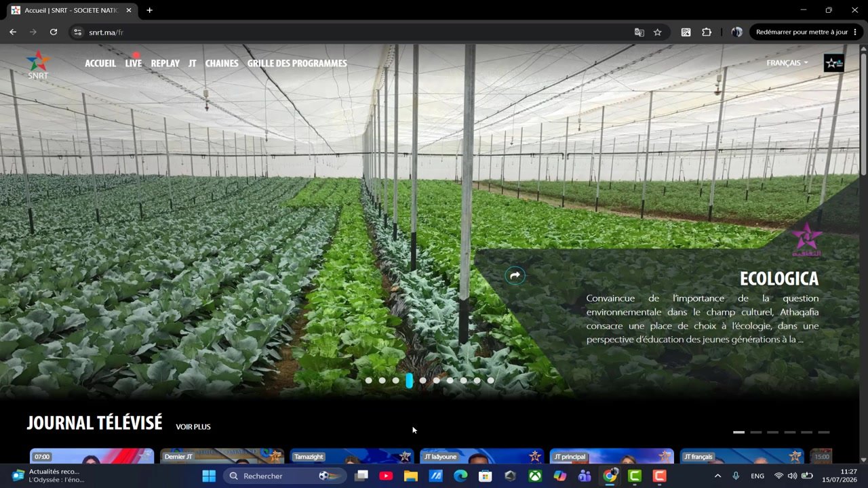This screenshot has width=868, height=488.
Task: Open GRILLE DES PROGRAMMES in the nav
Action: 297,64
